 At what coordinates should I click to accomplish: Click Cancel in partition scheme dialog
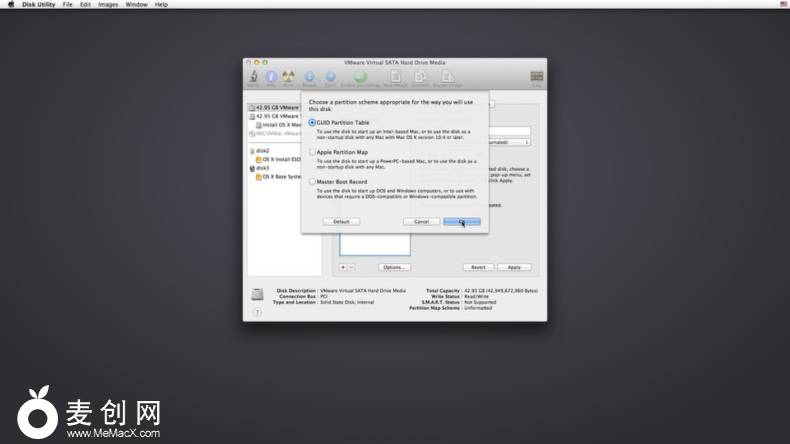(421, 221)
